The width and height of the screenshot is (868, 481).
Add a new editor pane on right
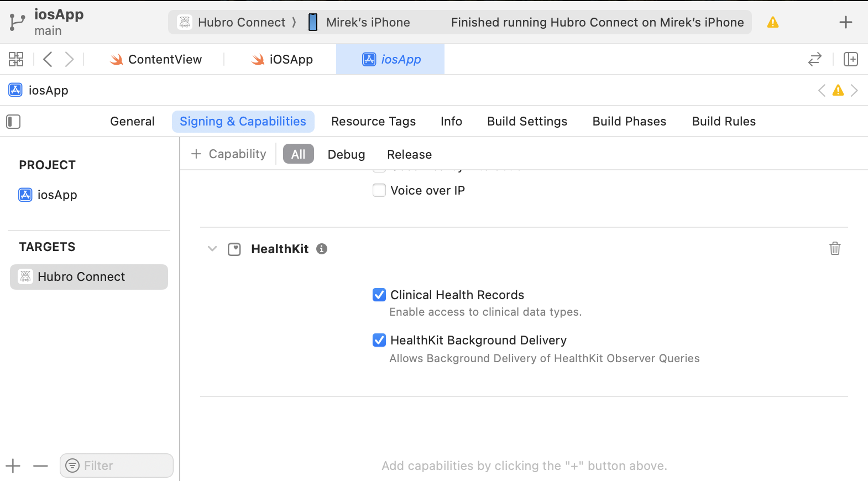coord(850,59)
